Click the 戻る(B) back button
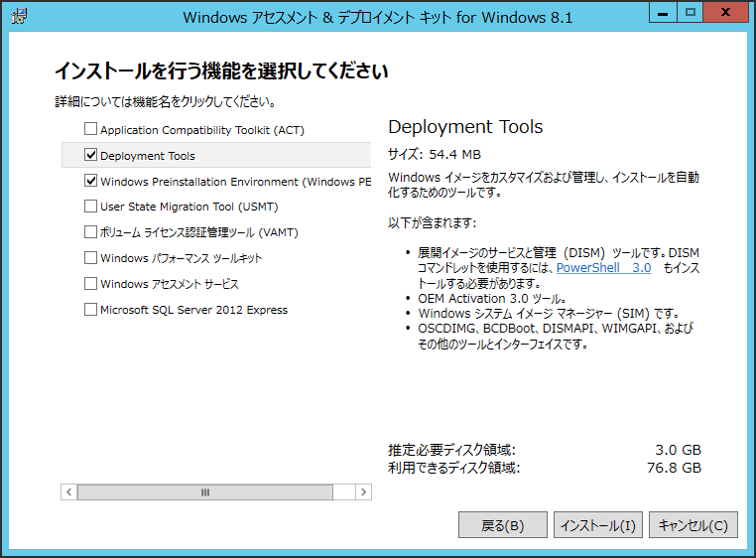 (x=502, y=524)
